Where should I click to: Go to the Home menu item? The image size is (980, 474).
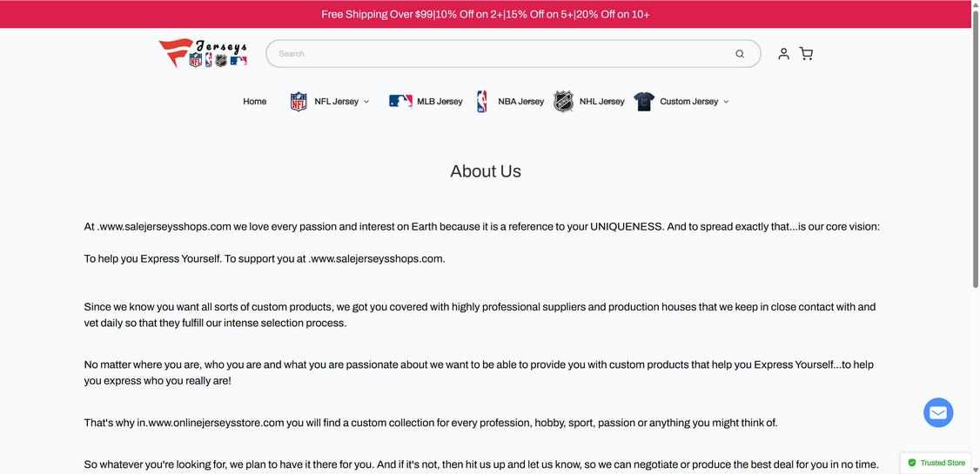click(x=254, y=101)
